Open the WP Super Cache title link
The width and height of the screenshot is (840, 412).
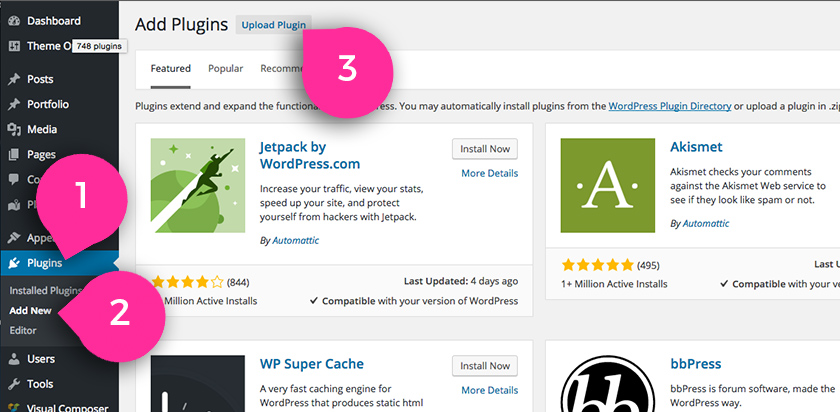coord(312,364)
